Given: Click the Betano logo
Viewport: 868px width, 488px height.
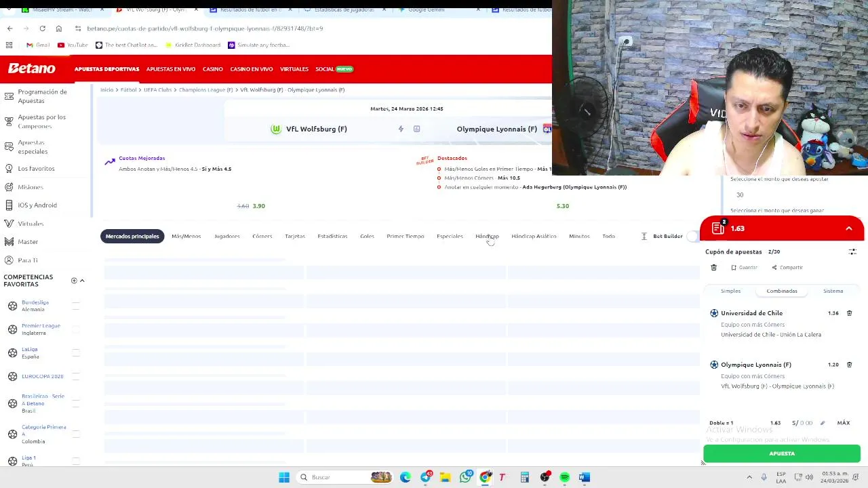Looking at the screenshot, I should pos(31,68).
